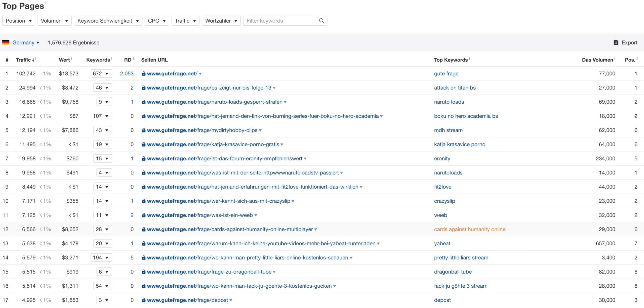Viewport: 644px width, 308px height.
Task: Open the gute frage keyword link
Action: [x=446, y=73]
